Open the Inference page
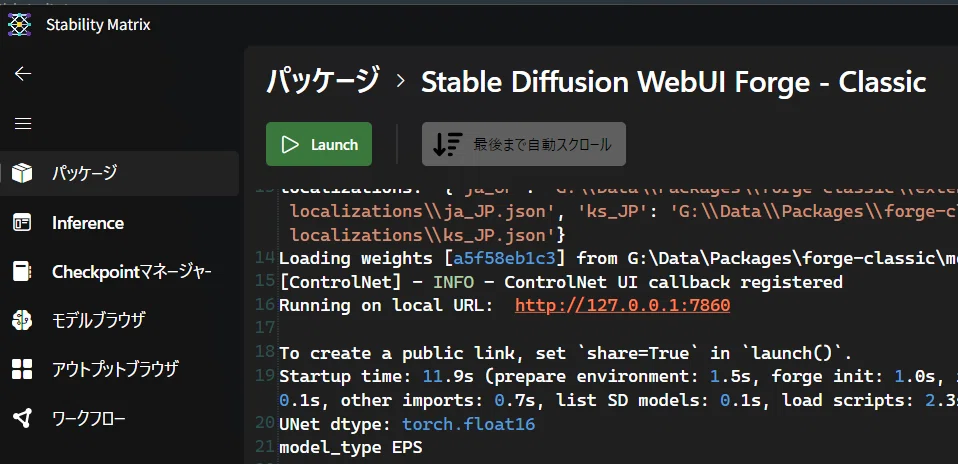Screen dimensions: 958x464 119,223
